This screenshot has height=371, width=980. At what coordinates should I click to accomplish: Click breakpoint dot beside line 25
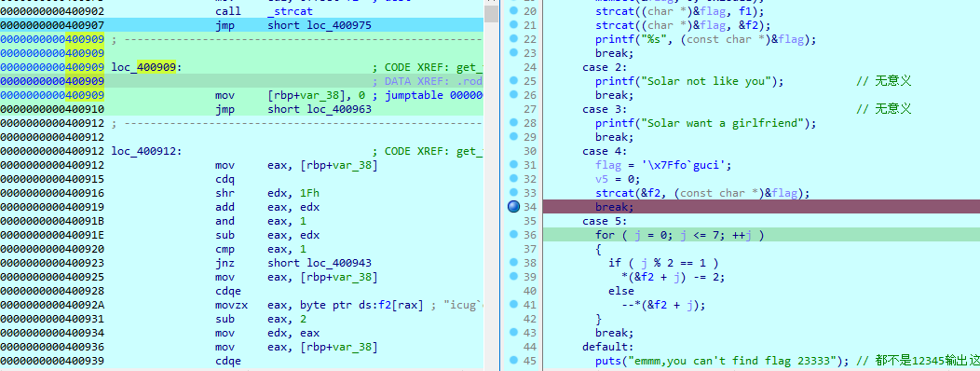pyautogui.click(x=513, y=81)
